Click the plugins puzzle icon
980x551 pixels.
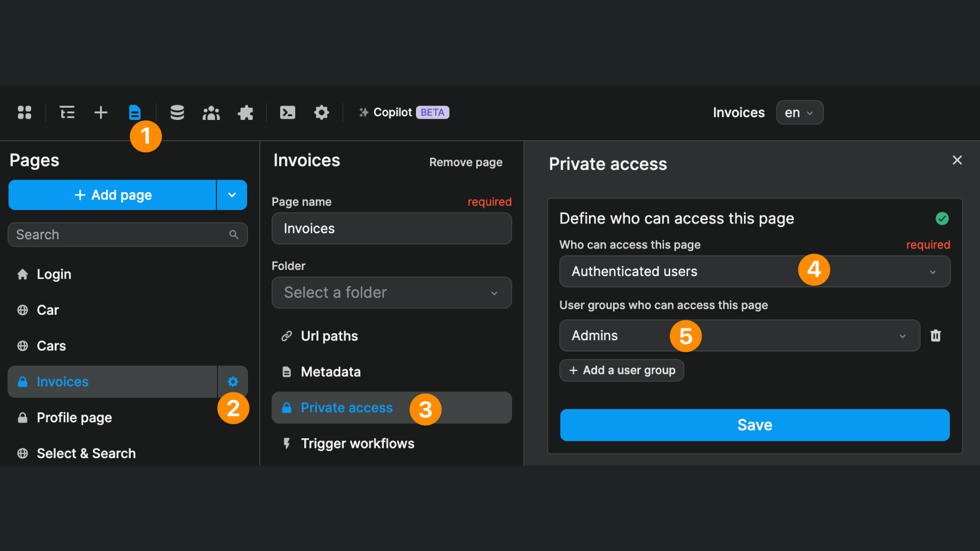pos(245,112)
